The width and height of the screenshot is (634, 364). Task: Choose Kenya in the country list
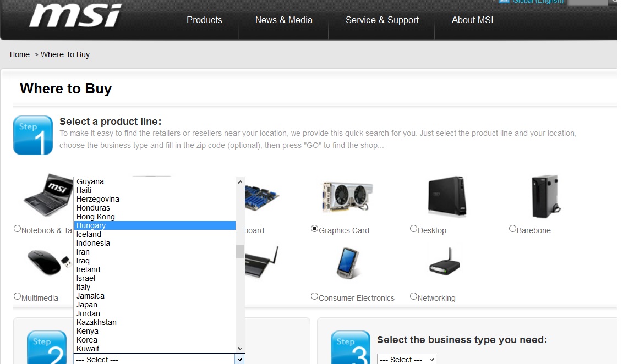coord(155,331)
